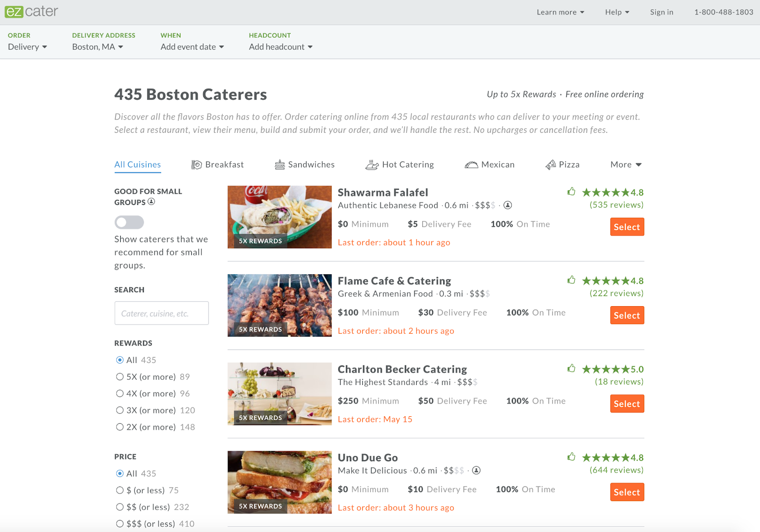View Shawarma Falafel 535 reviews
Screen dimensions: 760x532
click(617, 205)
